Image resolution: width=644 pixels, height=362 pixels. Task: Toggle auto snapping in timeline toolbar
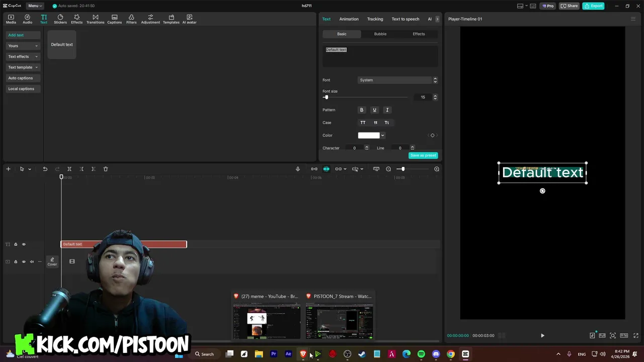(x=326, y=169)
